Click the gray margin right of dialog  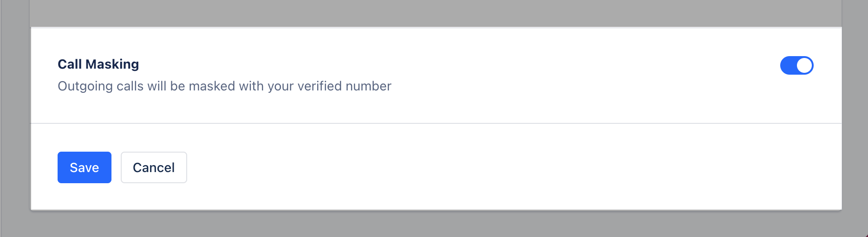[x=855, y=118]
